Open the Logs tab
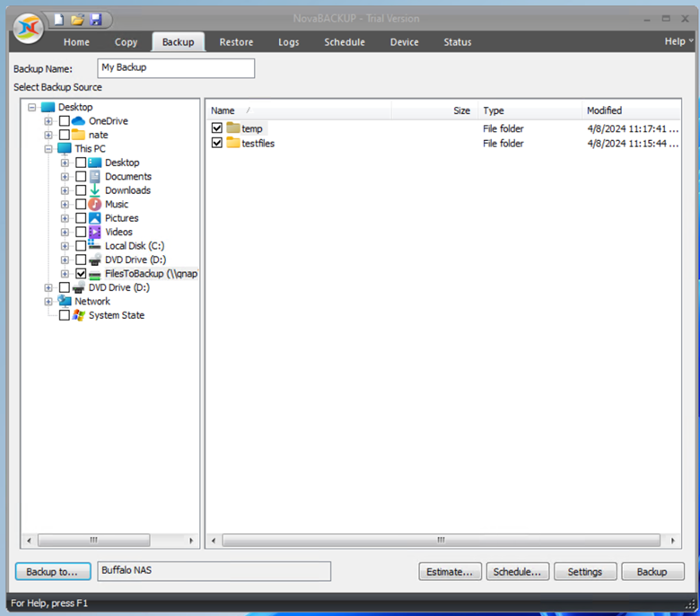The height and width of the screenshot is (616, 700). [x=288, y=42]
